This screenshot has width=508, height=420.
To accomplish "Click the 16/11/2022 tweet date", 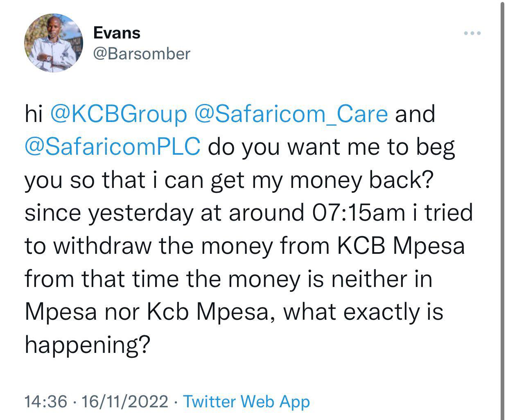I will (x=125, y=402).
